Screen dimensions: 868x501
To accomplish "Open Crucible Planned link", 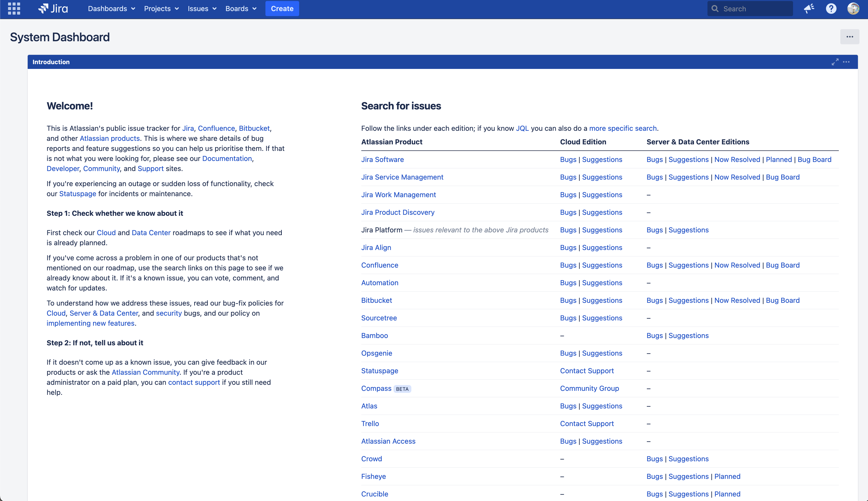I will pyautogui.click(x=727, y=494).
